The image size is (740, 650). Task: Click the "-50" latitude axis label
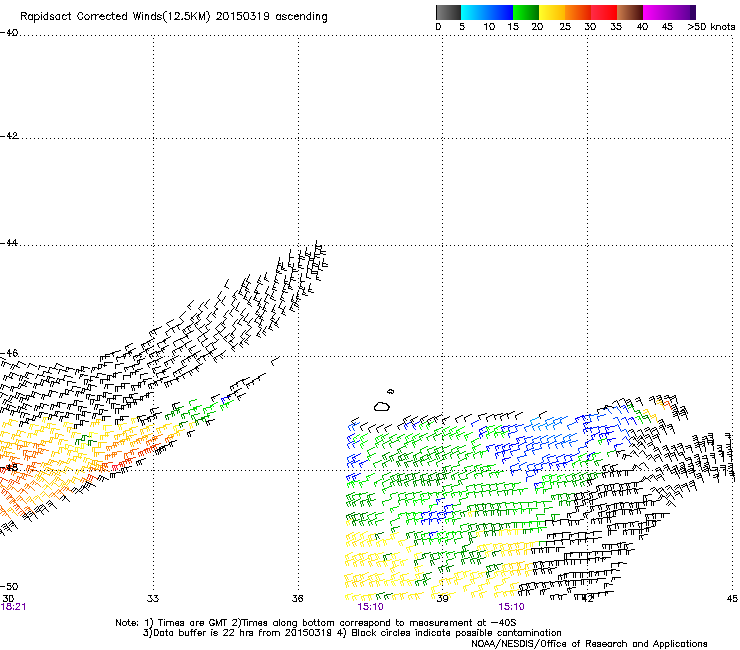click(9, 586)
